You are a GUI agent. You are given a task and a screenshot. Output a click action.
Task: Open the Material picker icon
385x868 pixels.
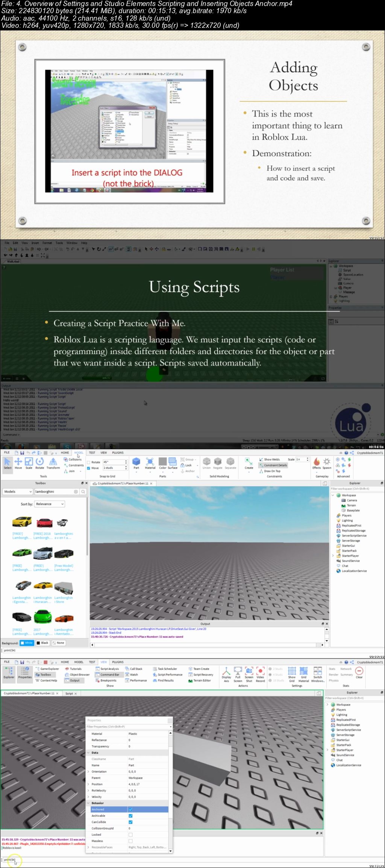point(150,463)
